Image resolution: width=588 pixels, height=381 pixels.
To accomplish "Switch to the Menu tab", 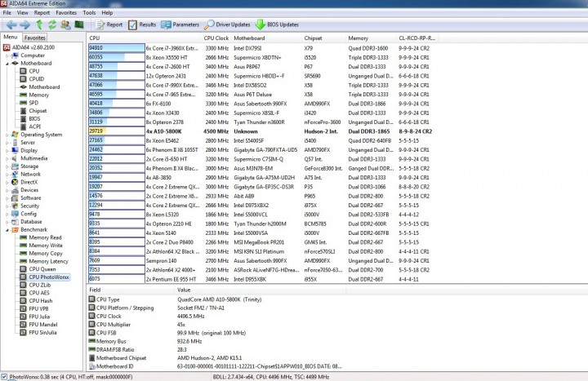I will [11, 37].
